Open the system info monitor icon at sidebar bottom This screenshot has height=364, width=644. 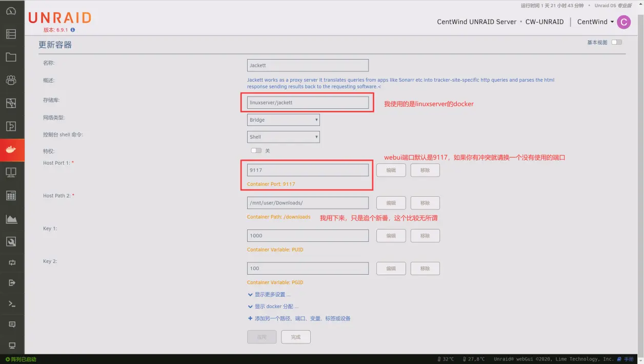point(12,345)
